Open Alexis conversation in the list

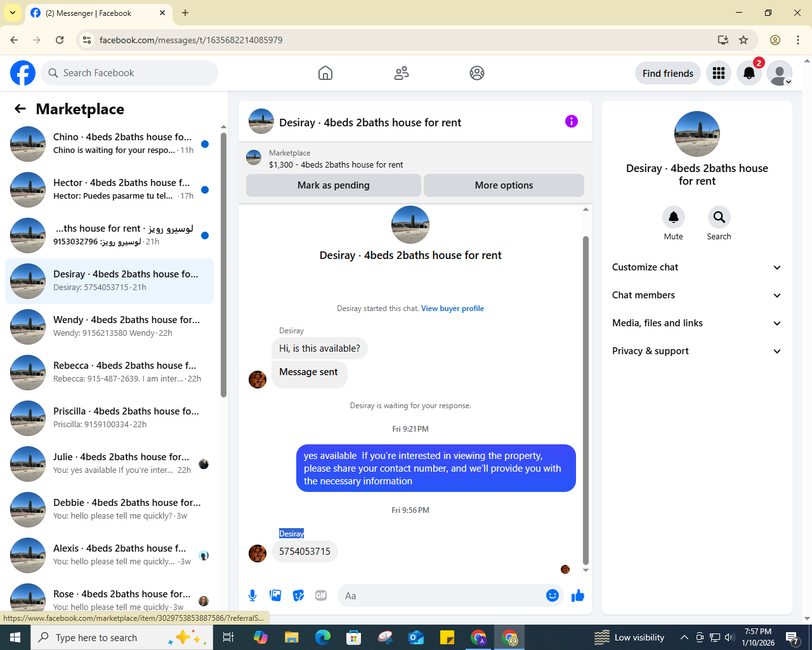click(109, 555)
